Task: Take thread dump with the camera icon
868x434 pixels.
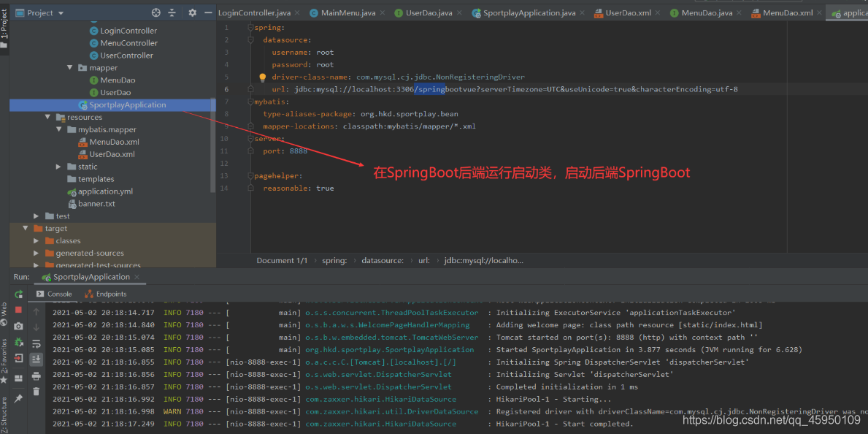Action: click(x=18, y=326)
